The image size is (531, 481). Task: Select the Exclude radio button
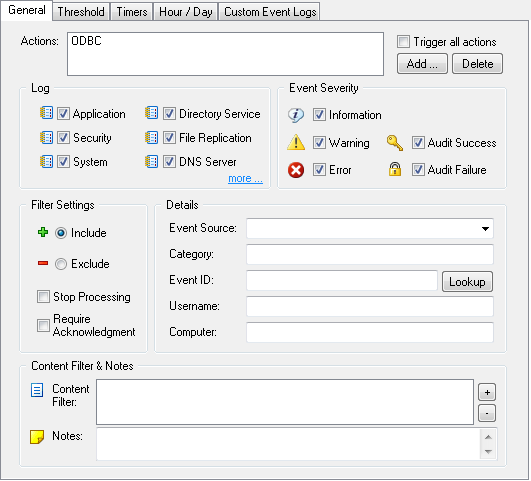pos(61,264)
